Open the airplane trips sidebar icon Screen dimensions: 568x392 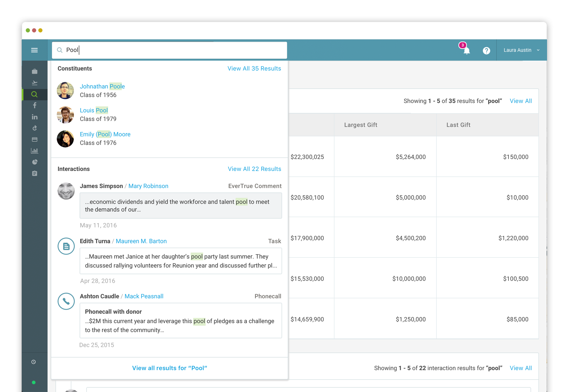[x=34, y=83]
